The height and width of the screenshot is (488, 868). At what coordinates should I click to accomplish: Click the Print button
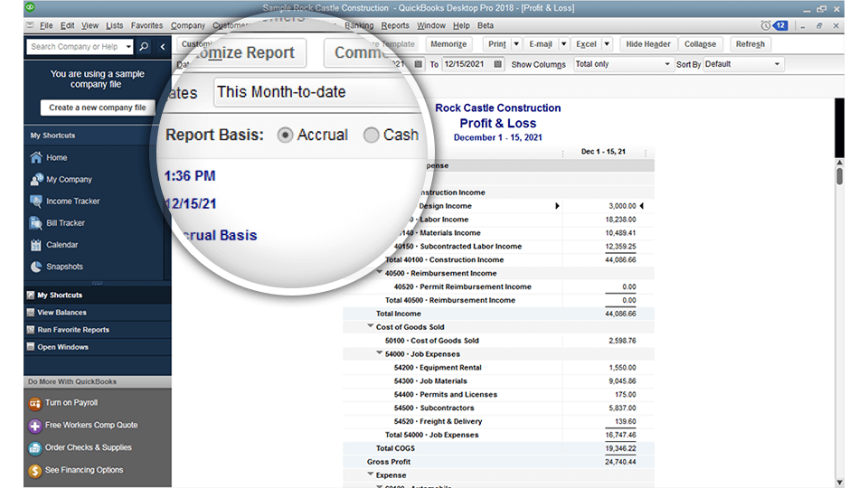(x=497, y=44)
